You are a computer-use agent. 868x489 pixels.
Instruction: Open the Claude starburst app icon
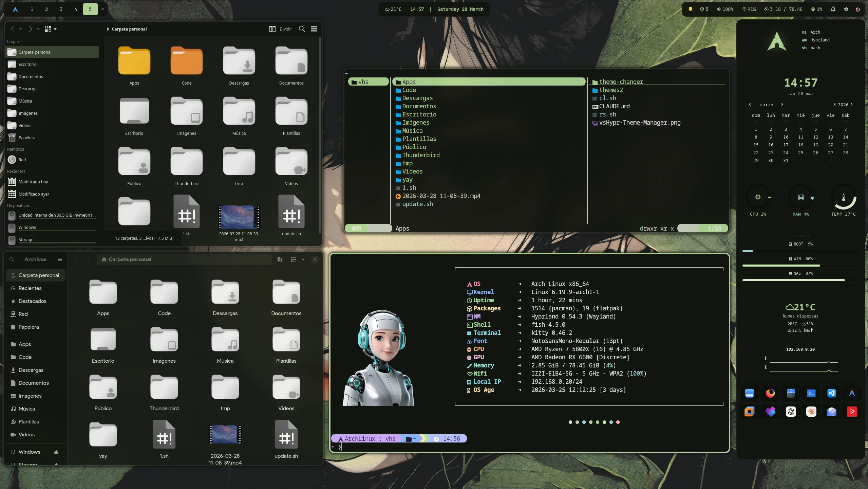(811, 412)
